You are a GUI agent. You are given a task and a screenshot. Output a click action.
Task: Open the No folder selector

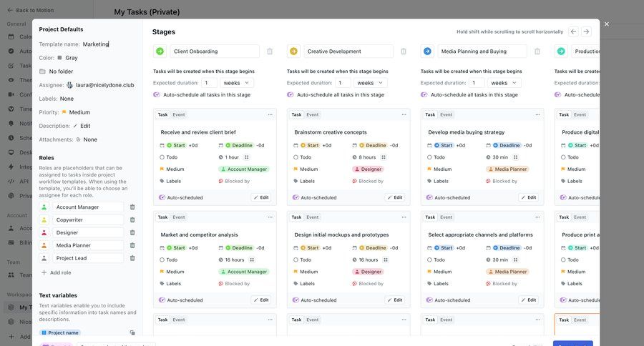point(57,71)
